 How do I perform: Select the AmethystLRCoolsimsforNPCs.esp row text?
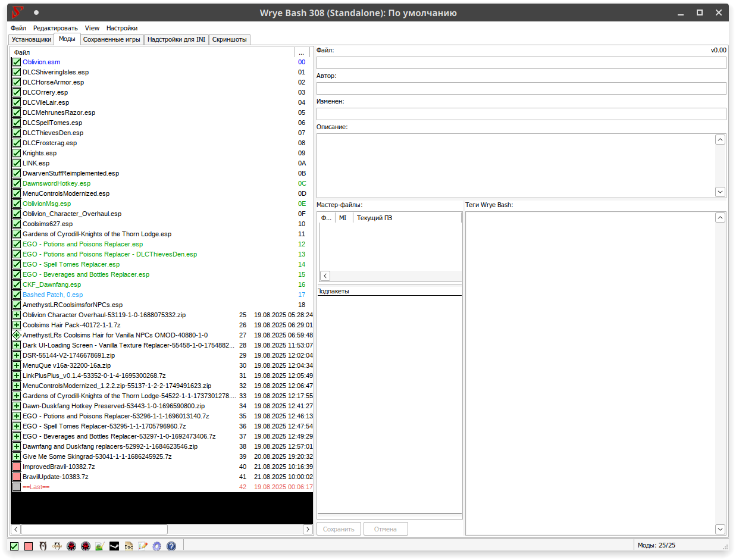click(x=73, y=305)
